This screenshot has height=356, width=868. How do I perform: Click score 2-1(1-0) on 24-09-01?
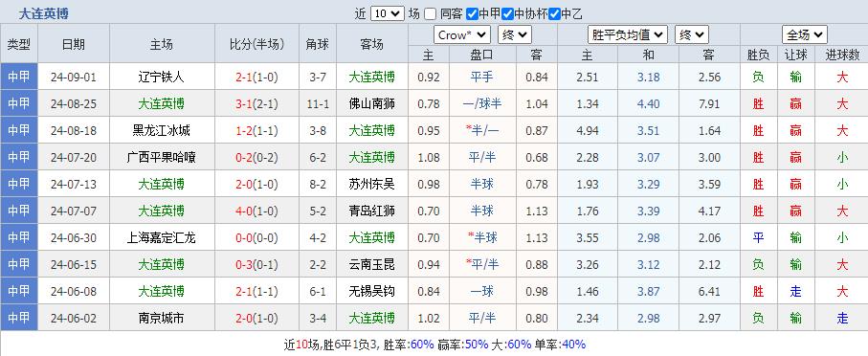coord(256,77)
